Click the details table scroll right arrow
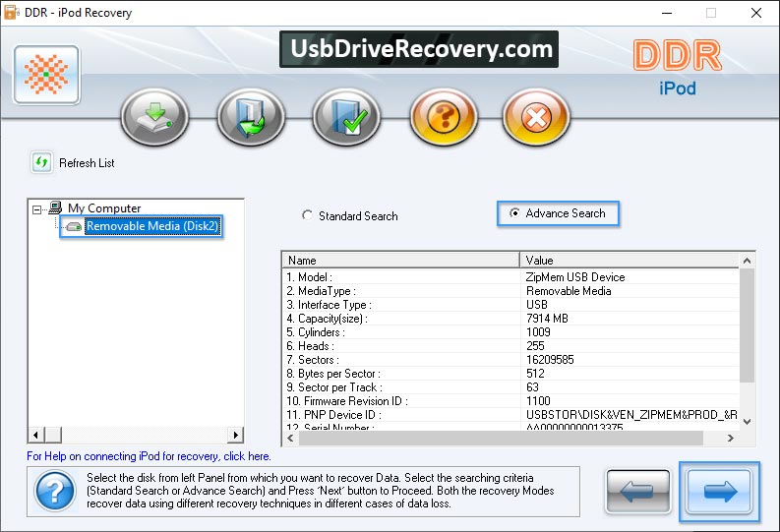Screen dimensions: 780x532 tap(730, 438)
